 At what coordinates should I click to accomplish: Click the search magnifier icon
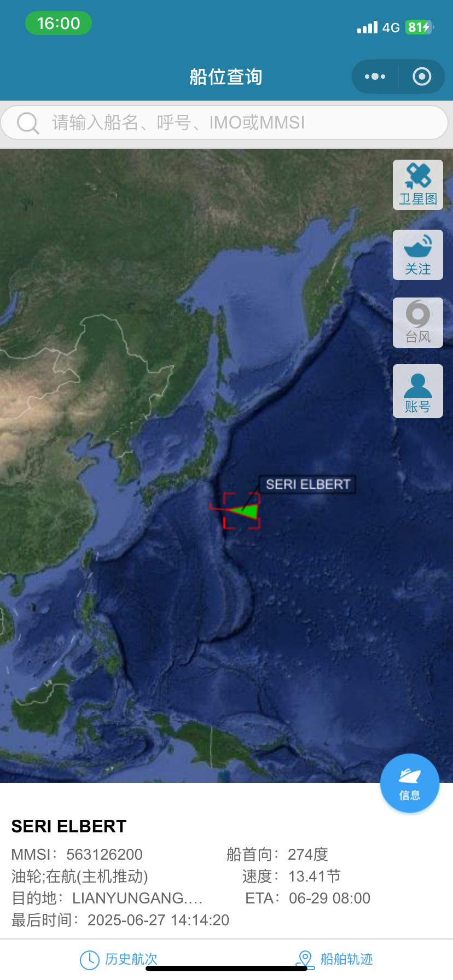tap(28, 122)
